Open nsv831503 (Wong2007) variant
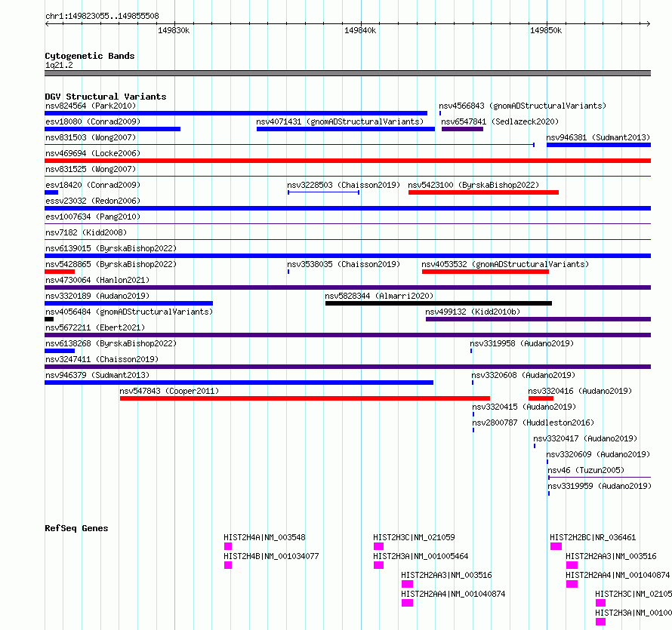Image resolution: width=672 pixels, height=630 pixels. tap(91, 137)
